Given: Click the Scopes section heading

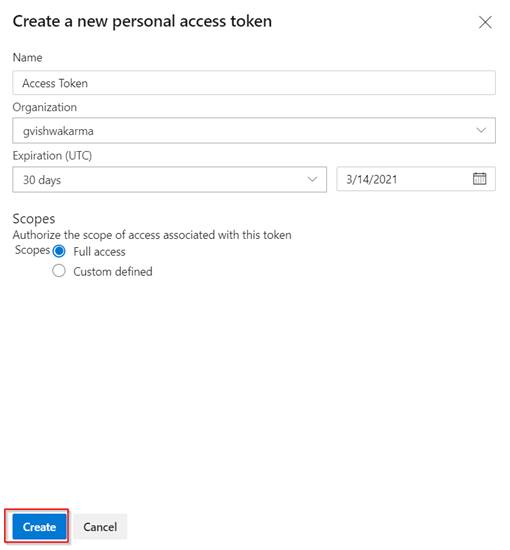Looking at the screenshot, I should pos(34,219).
